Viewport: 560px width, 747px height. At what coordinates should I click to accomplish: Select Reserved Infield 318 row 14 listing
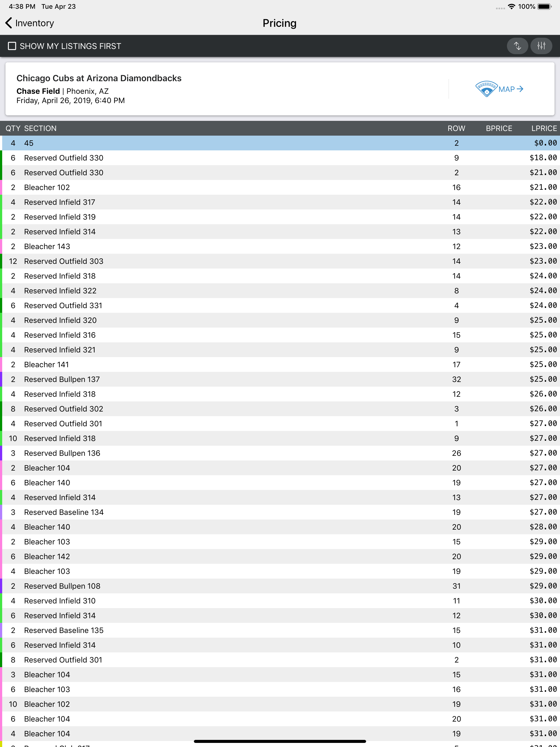click(280, 276)
